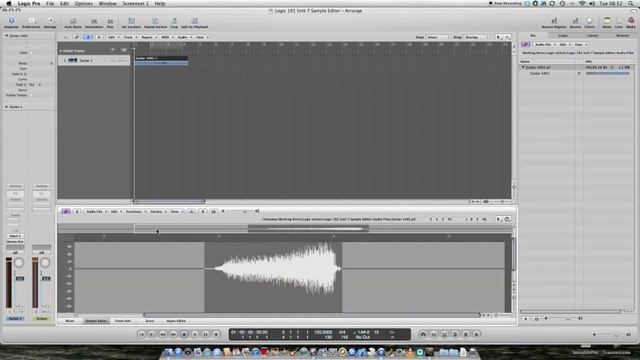Collapse the Guitar region inspector triangle
The width and height of the screenshot is (640, 360).
coord(7,36)
